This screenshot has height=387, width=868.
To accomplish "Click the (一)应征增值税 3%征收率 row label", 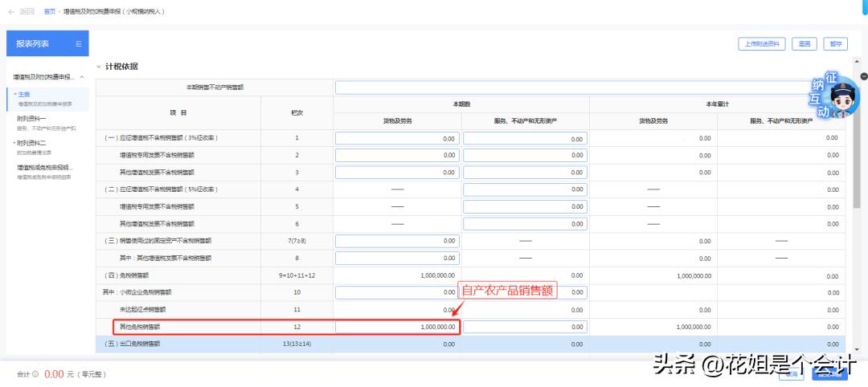I will (161, 138).
